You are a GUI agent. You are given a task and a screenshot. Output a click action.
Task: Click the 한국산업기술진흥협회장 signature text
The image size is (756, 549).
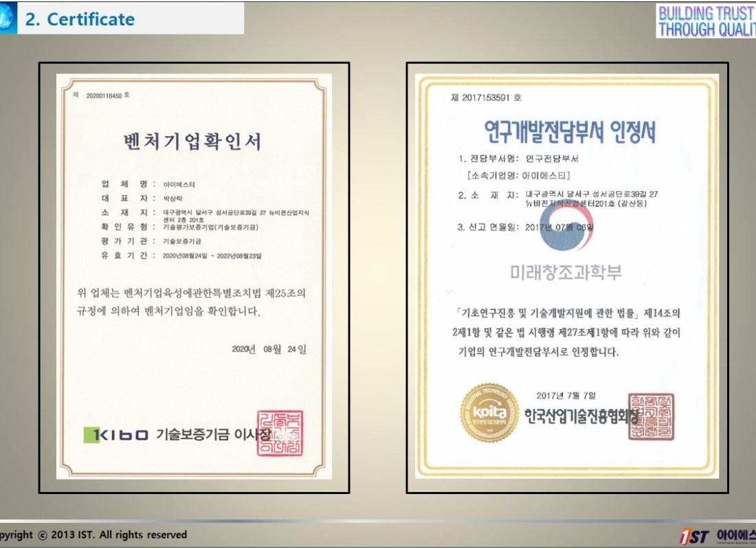click(581, 416)
